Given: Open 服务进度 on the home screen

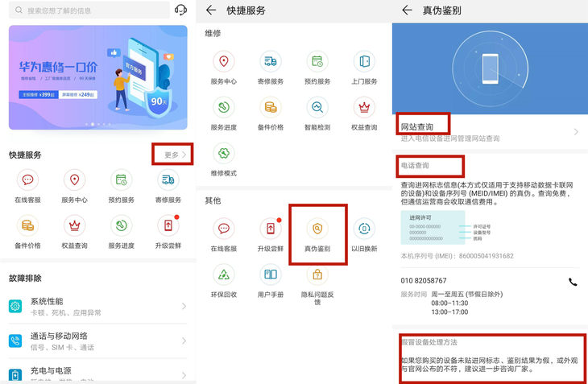Looking at the screenshot, I should (x=121, y=233).
